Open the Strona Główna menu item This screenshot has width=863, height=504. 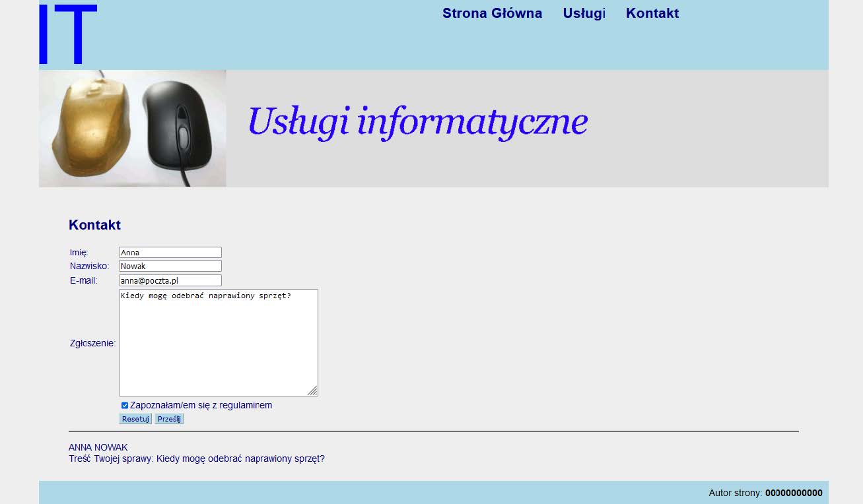click(x=492, y=13)
